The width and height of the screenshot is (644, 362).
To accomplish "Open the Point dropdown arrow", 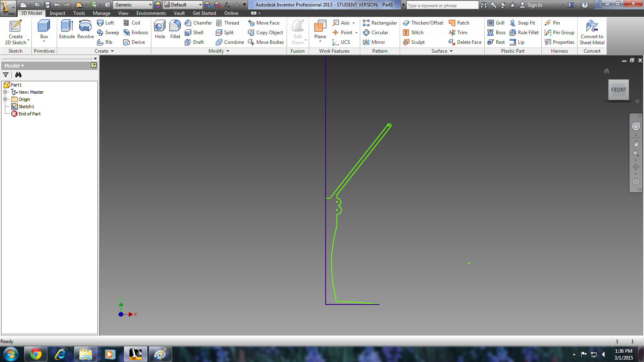I will 356,33.
